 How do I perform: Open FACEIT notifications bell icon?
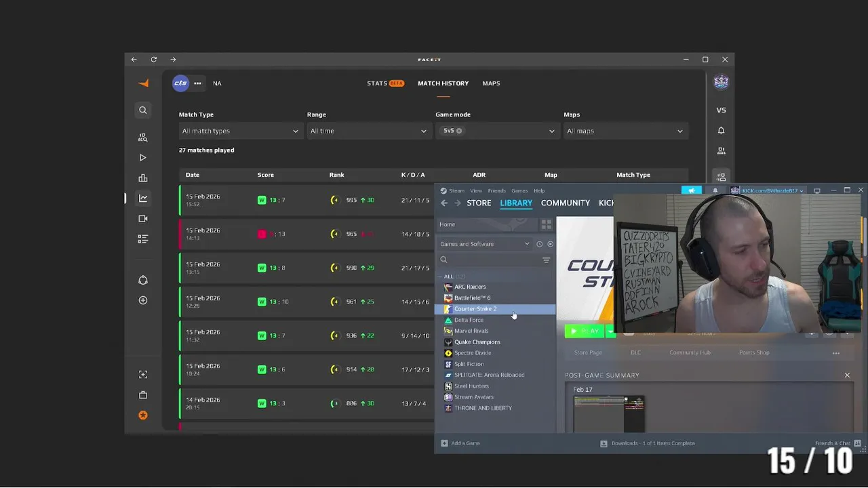(721, 130)
